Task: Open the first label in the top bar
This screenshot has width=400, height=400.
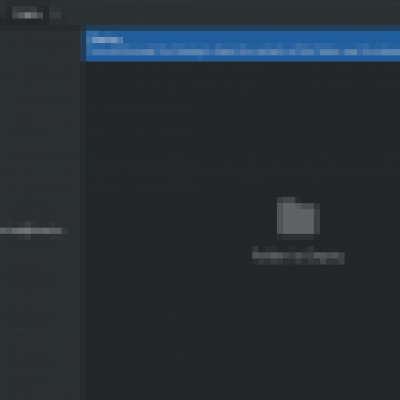Action: (x=27, y=15)
